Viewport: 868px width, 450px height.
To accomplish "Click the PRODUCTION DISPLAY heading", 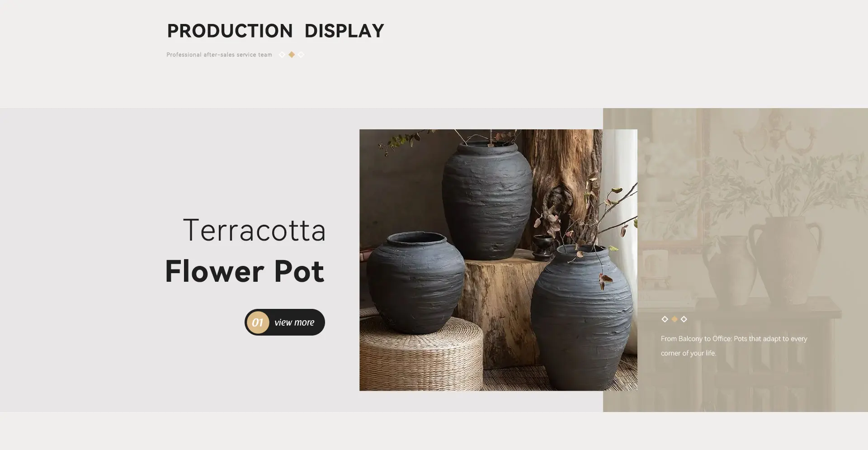I will click(276, 31).
